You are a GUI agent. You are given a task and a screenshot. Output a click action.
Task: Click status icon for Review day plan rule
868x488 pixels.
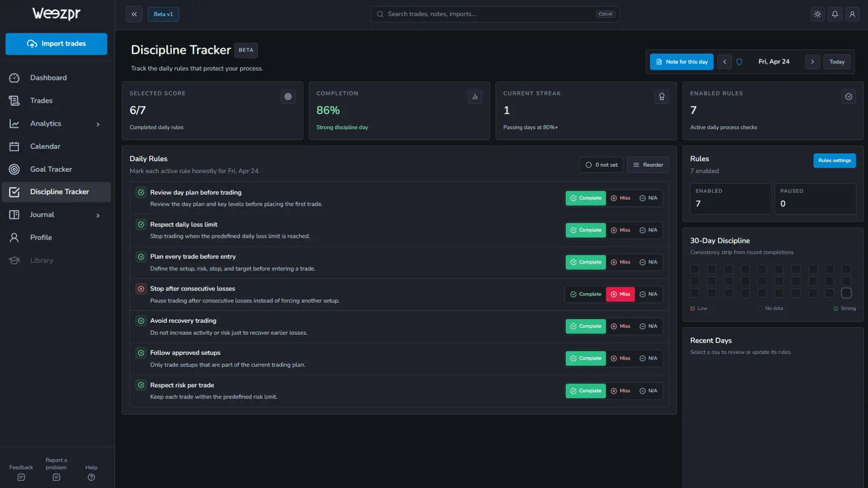[141, 192]
